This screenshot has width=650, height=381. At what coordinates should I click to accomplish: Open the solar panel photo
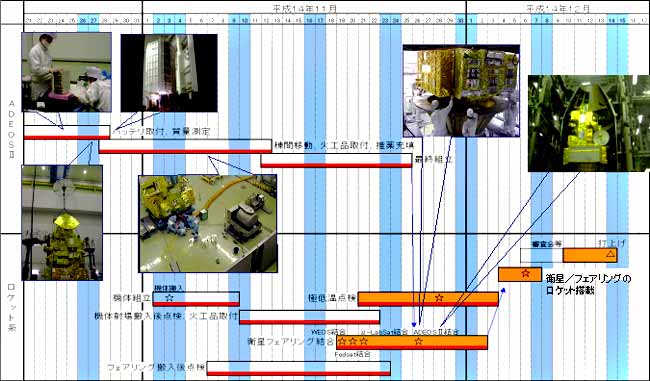(x=169, y=73)
